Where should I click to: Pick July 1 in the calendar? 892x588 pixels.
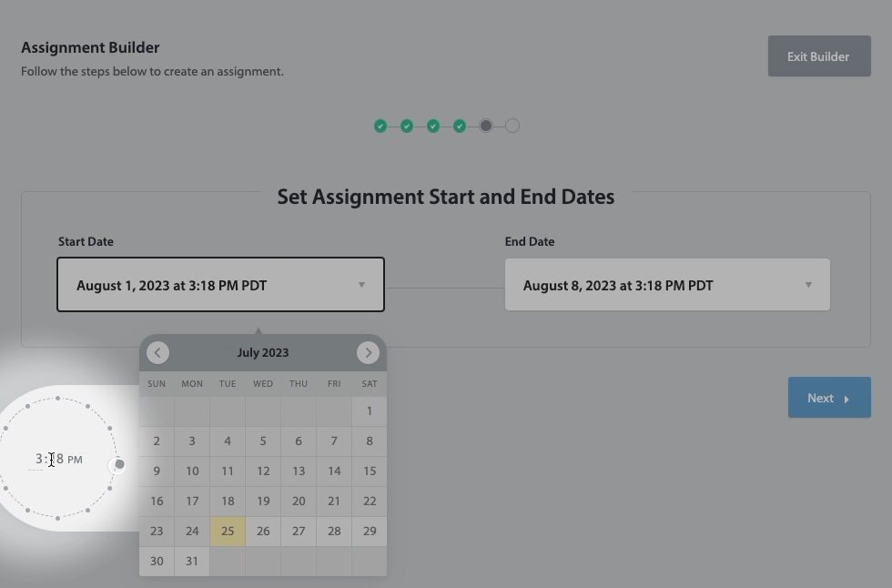pyautogui.click(x=370, y=411)
